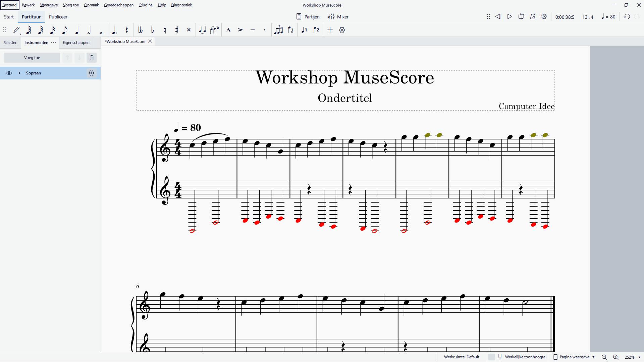Image resolution: width=644 pixels, height=362 pixels.
Task: Toggle the sharp accidental
Action: (177, 30)
